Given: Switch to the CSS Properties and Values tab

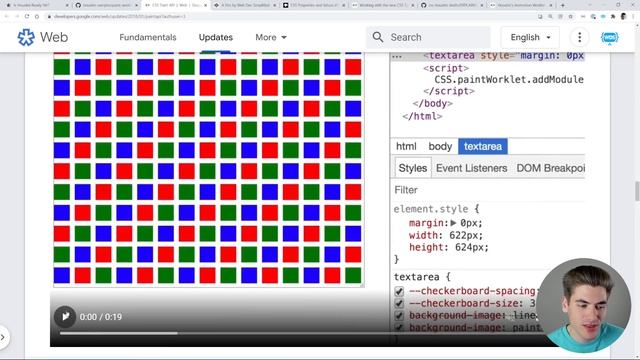Looking at the screenshot, I should [314, 5].
